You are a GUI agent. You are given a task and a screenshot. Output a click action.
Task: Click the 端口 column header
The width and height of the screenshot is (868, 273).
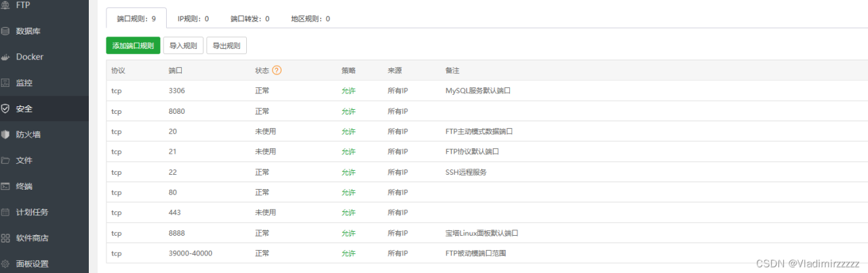pyautogui.click(x=175, y=70)
